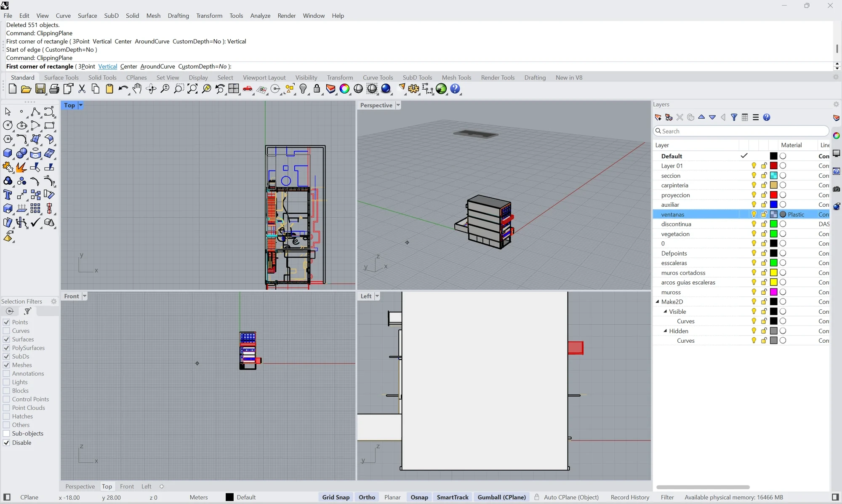The image size is (842, 504).
Task: Select the pointer arrow tool
Action: 8,112
